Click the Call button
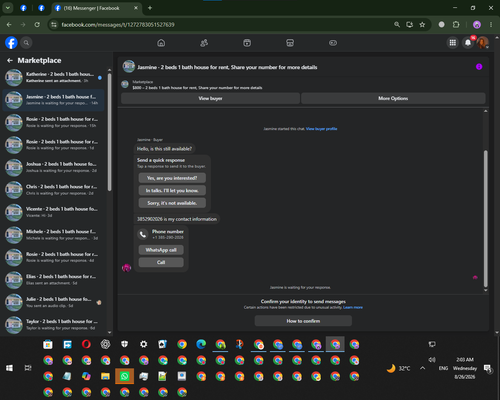The width and height of the screenshot is (500, 400). (161, 262)
